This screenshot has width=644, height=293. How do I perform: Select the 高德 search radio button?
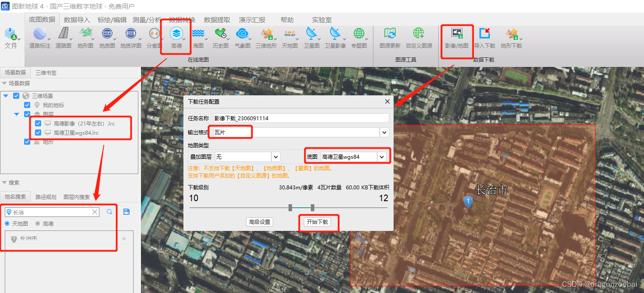tap(38, 223)
